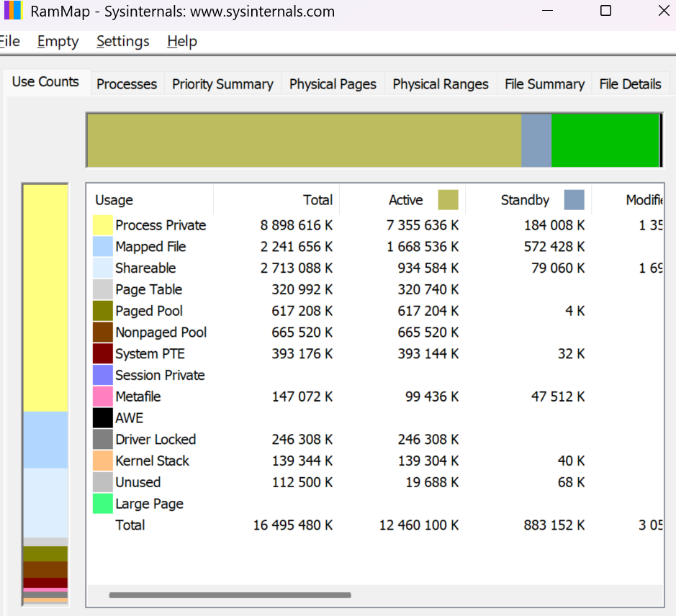This screenshot has height=616, width=676.
Task: Click the pink Metafile swatch
Action: (x=103, y=397)
